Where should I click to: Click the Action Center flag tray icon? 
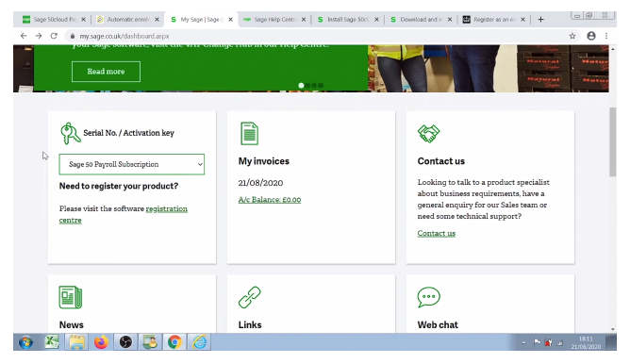[x=537, y=342]
